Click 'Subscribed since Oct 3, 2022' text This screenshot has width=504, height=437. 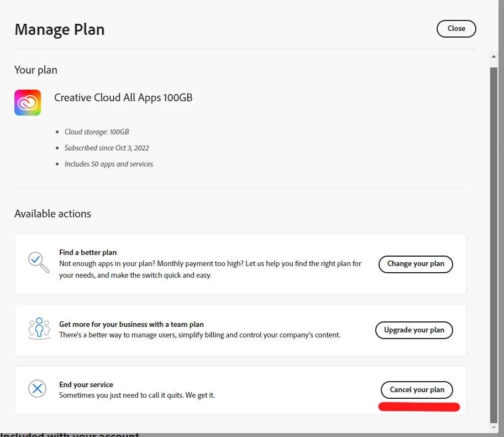107,148
